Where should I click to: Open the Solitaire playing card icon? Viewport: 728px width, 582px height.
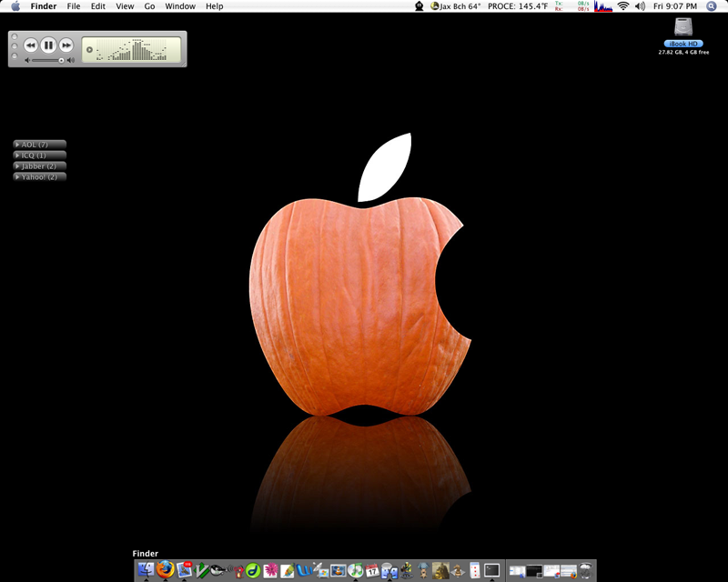pos(475,570)
